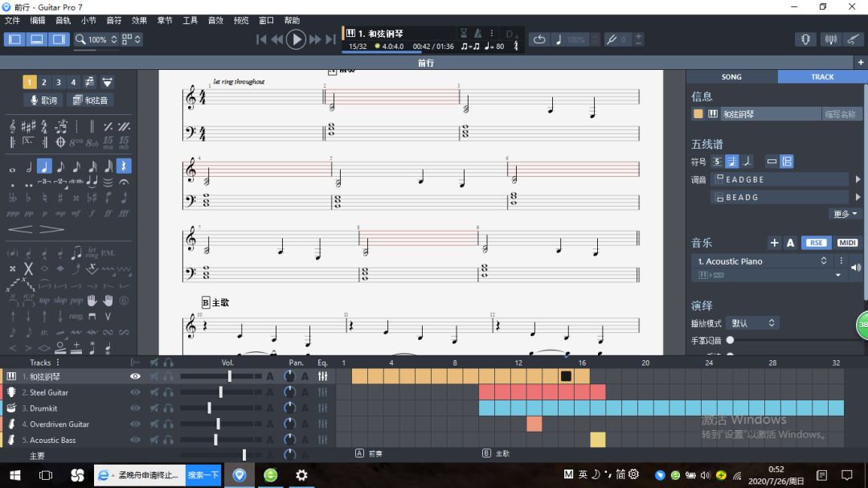Click the MIDI sound mode button
The height and width of the screenshot is (488, 868).
(x=847, y=243)
